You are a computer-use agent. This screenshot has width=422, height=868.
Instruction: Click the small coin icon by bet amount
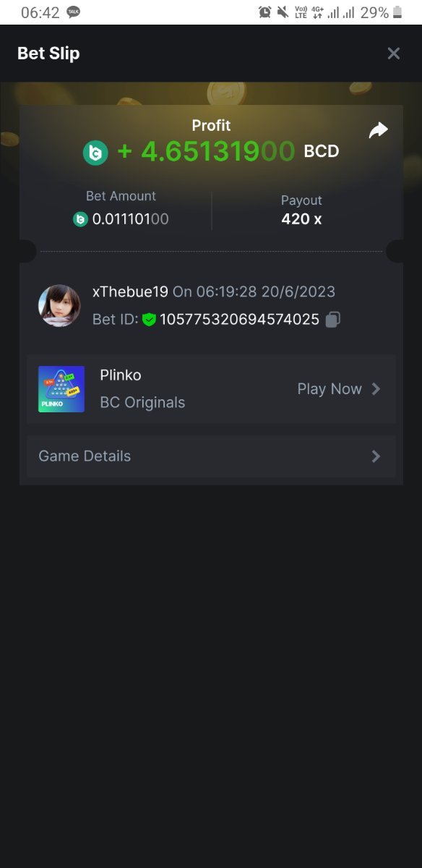(80, 219)
